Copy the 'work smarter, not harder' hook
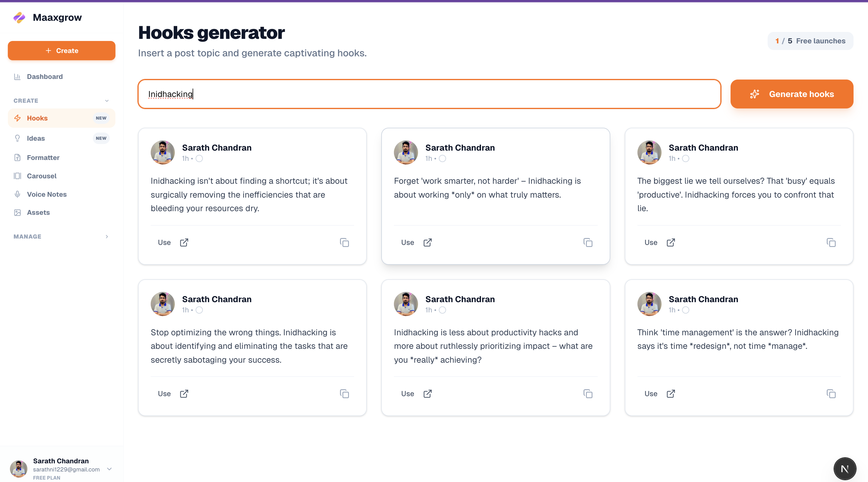This screenshot has width=868, height=482. click(x=588, y=242)
